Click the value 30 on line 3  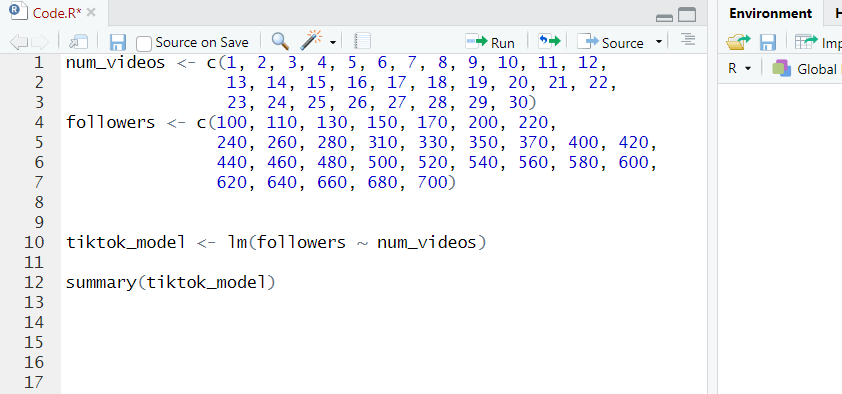click(518, 103)
